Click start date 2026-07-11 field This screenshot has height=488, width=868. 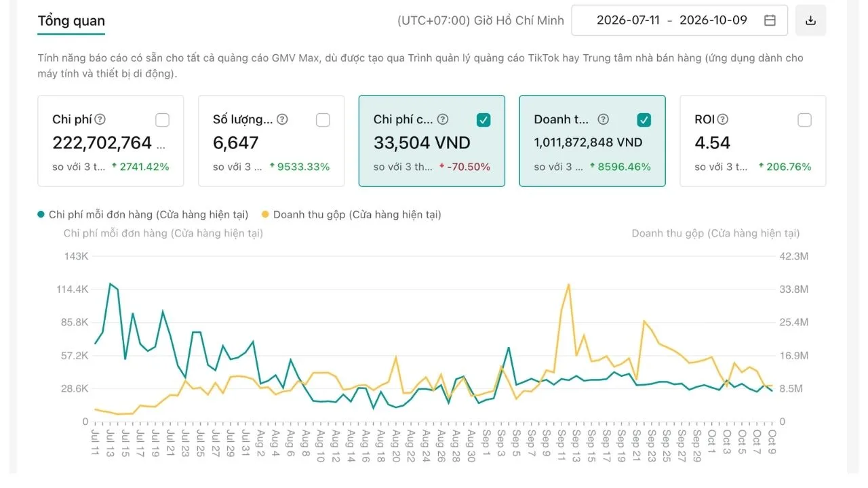628,20
